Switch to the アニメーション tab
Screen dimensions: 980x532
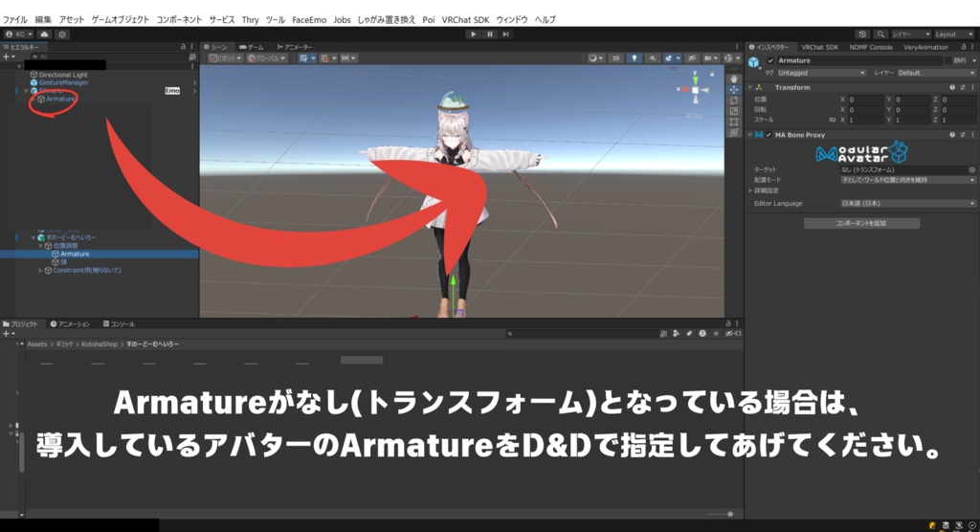click(x=70, y=323)
